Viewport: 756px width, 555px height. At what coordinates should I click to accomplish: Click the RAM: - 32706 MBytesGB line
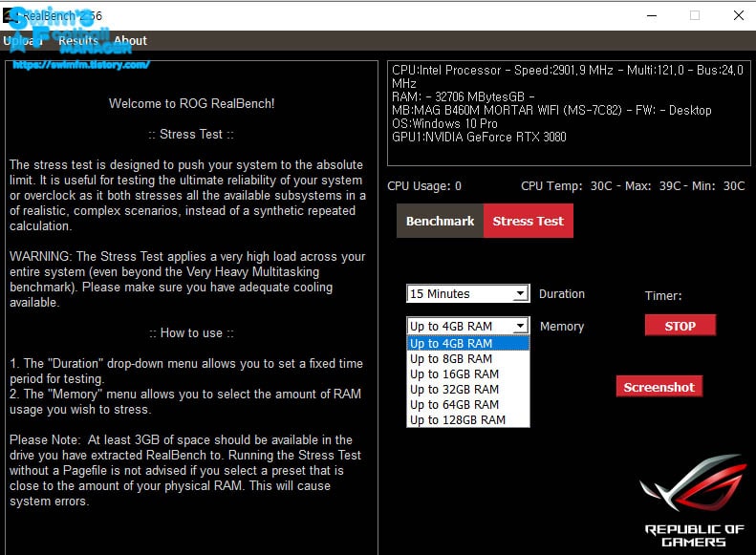tap(463, 96)
